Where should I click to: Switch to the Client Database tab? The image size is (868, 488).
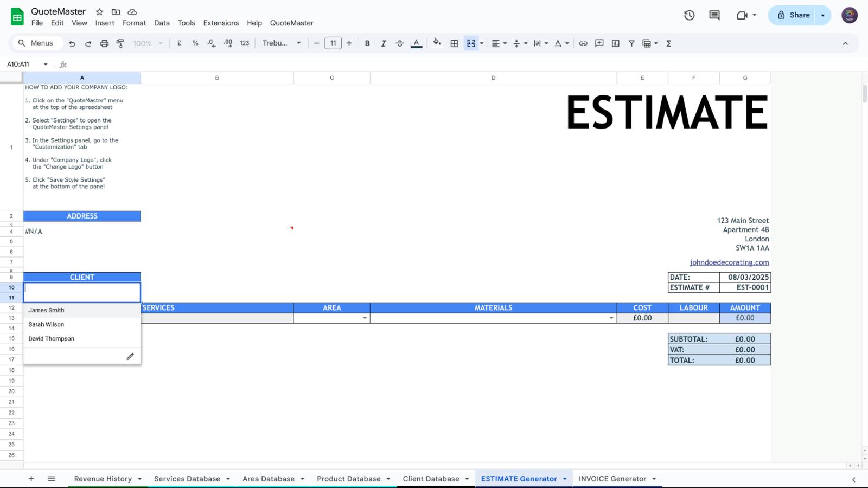pos(430,479)
